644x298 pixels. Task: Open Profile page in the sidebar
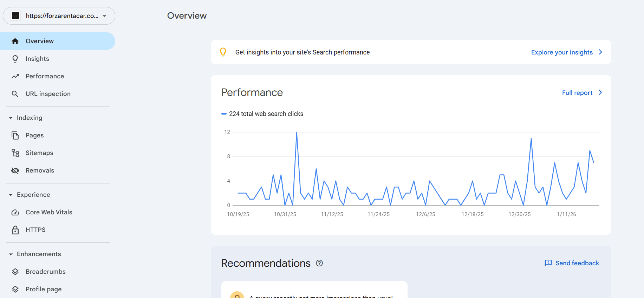coord(43,289)
